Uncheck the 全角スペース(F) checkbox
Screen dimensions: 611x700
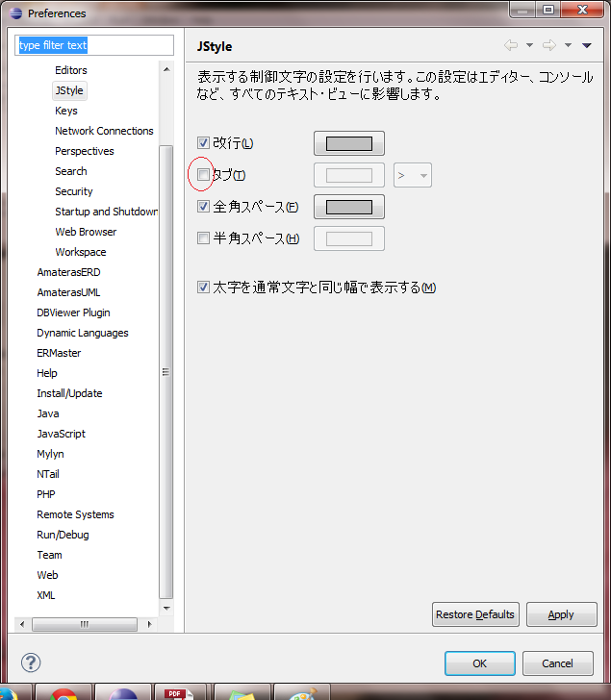(x=203, y=206)
